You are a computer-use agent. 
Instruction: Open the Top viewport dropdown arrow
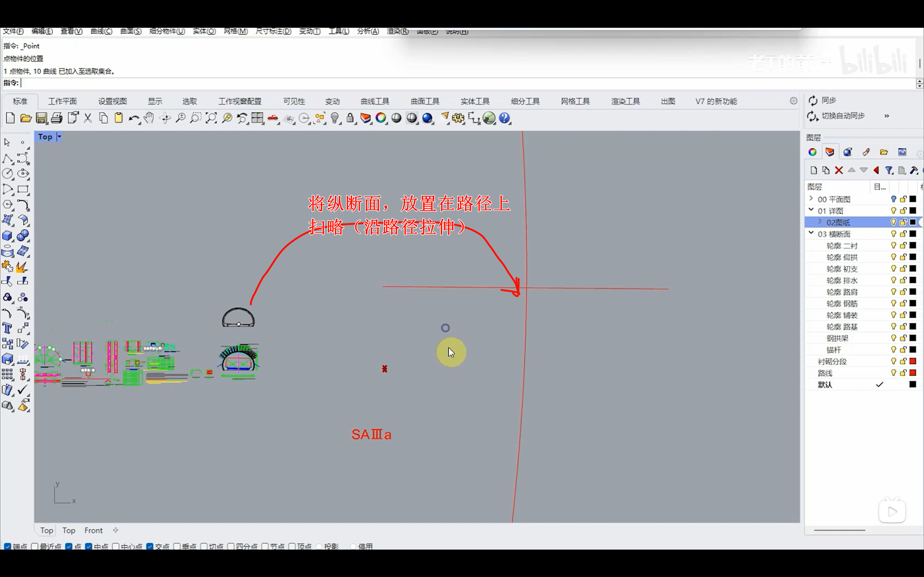pos(59,137)
